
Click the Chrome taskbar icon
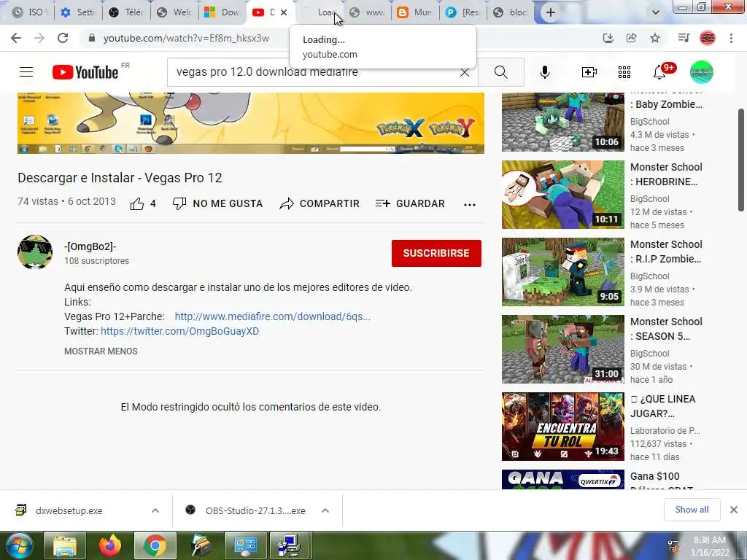pyautogui.click(x=155, y=545)
